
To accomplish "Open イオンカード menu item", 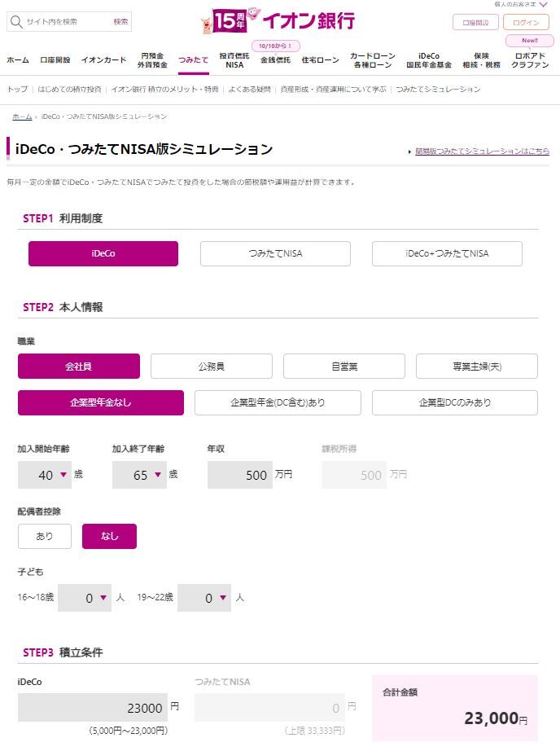I will coord(104,60).
